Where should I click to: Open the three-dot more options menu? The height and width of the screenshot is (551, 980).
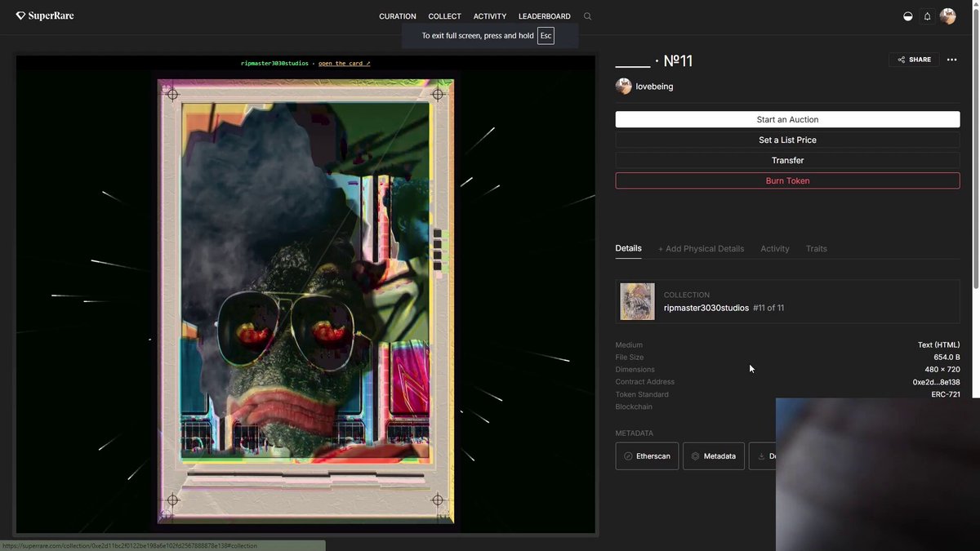point(951,60)
